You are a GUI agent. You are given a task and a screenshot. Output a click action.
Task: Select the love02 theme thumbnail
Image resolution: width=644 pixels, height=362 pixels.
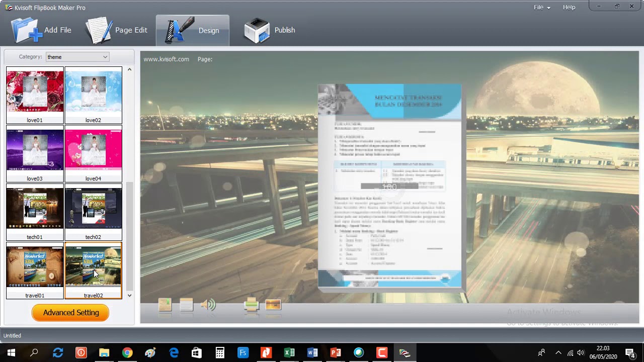pos(93,96)
